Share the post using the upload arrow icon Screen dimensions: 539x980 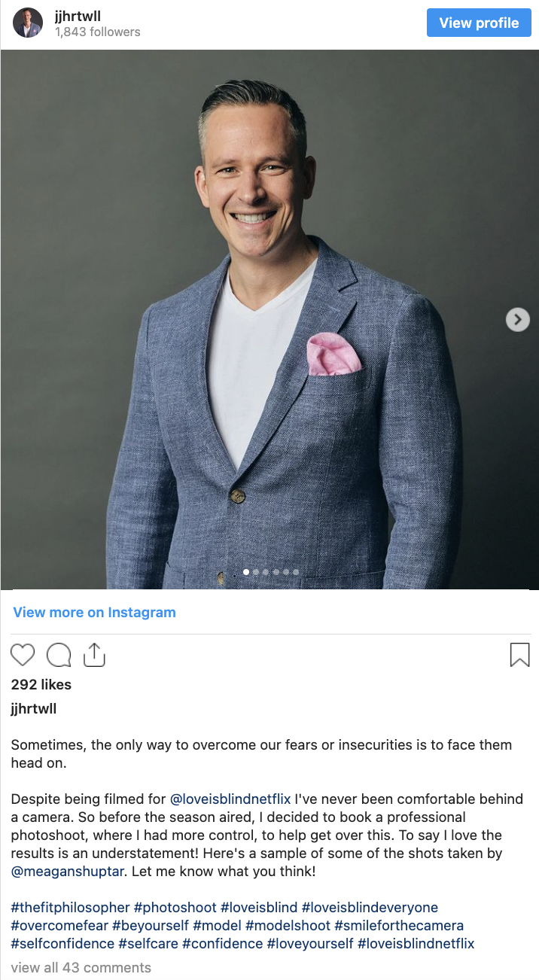pos(94,655)
